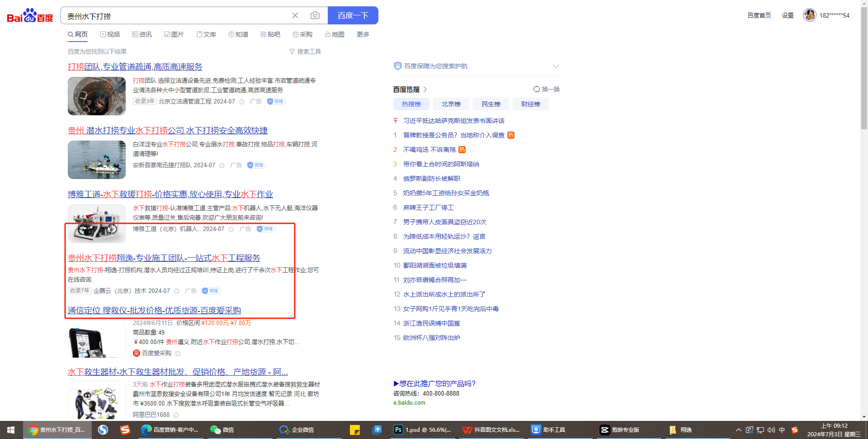Click the underwater robot result thumbnail
Viewport: 868px width, 439px height.
(x=97, y=223)
